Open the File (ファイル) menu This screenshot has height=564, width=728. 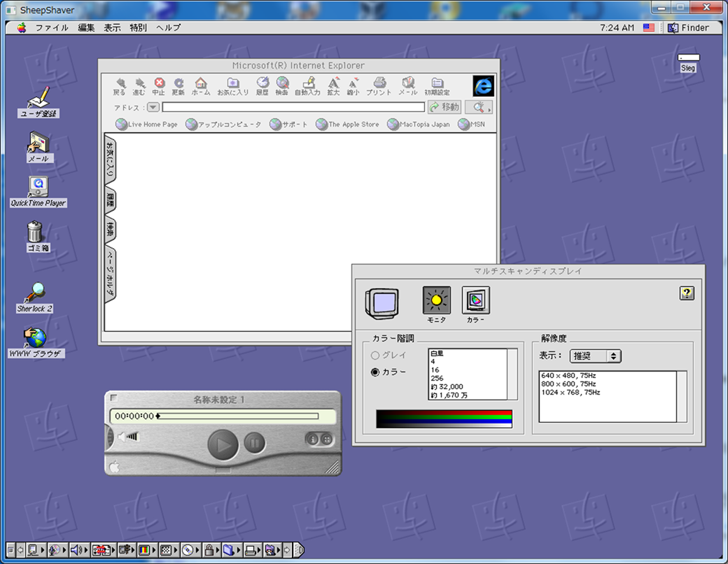(x=52, y=28)
